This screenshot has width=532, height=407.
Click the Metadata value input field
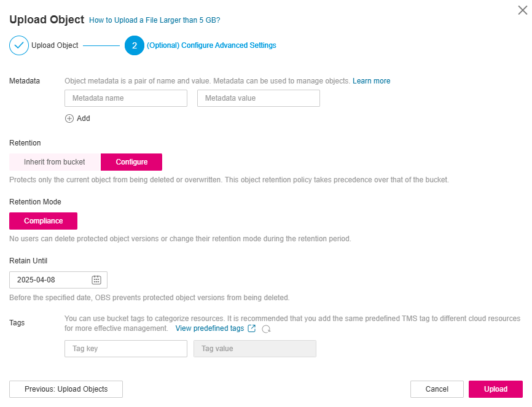(x=259, y=98)
